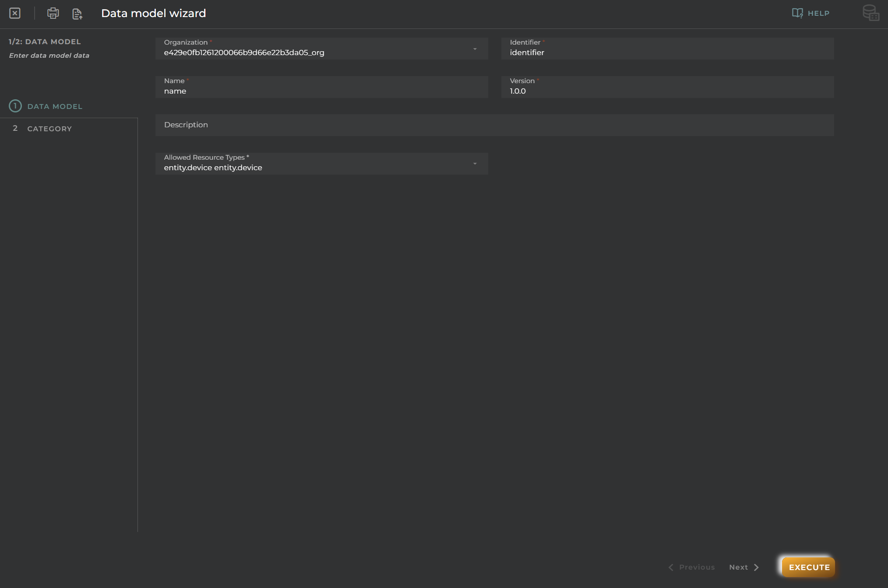Viewport: 888px width, 588px height.
Task: Click the Version input field
Action: point(667,87)
